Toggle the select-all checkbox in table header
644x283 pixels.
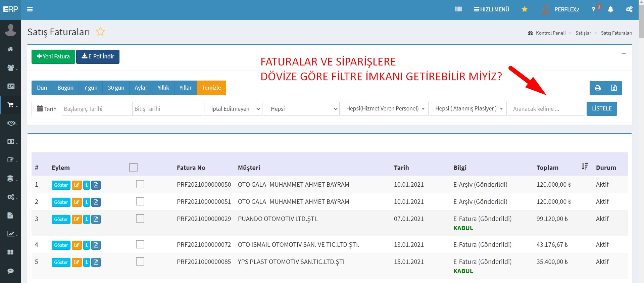point(133,168)
